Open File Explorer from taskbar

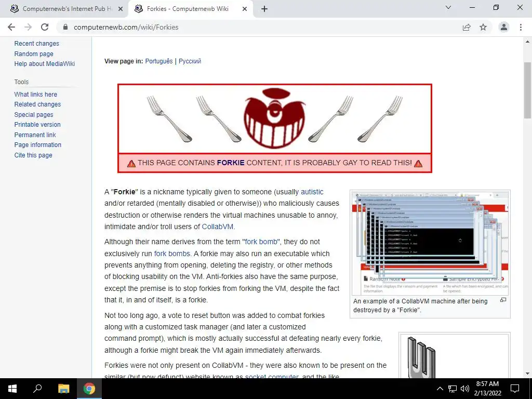click(x=63, y=389)
